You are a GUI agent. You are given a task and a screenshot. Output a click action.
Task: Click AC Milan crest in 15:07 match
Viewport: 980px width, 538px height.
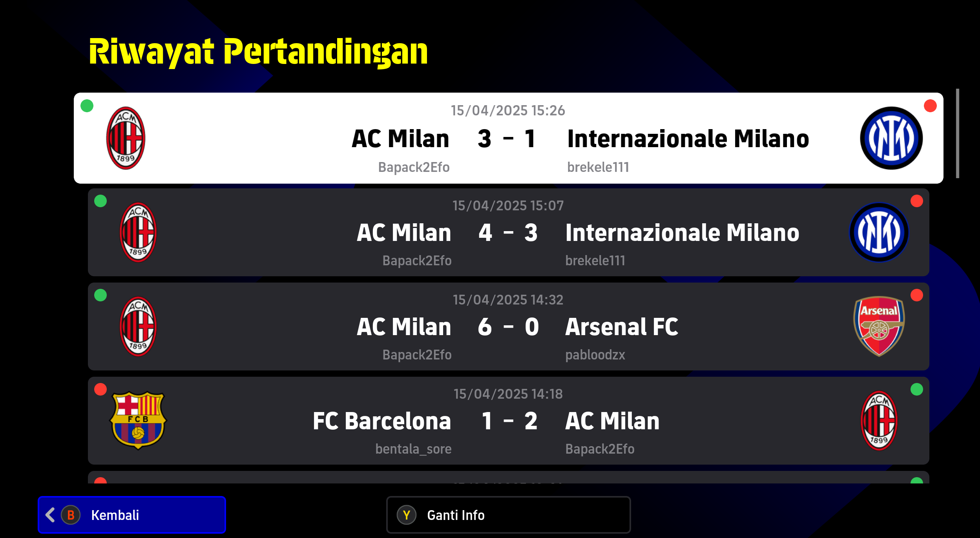[138, 232]
